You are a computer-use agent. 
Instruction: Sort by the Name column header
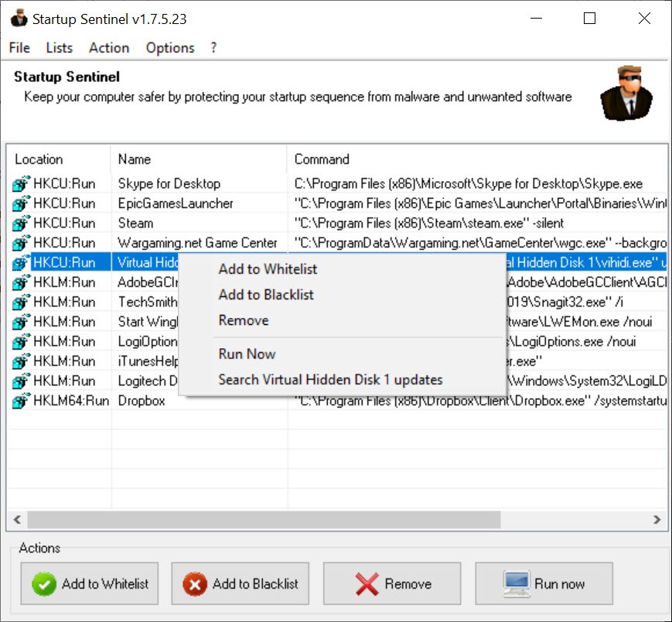199,159
